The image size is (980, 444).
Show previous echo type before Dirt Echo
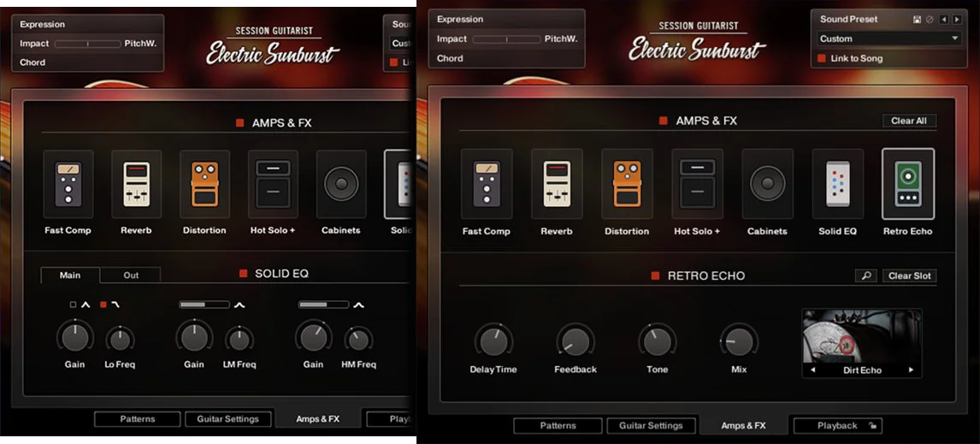(812, 370)
